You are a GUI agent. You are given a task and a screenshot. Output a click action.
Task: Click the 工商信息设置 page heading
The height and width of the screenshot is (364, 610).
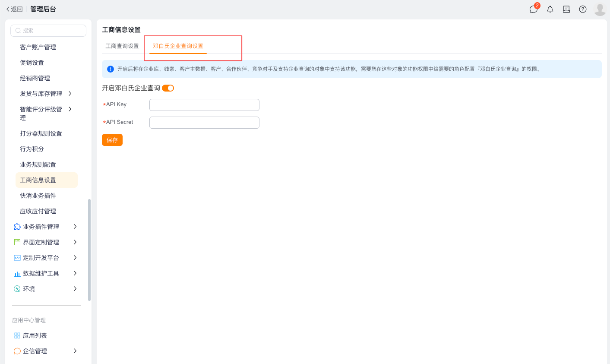pos(121,30)
